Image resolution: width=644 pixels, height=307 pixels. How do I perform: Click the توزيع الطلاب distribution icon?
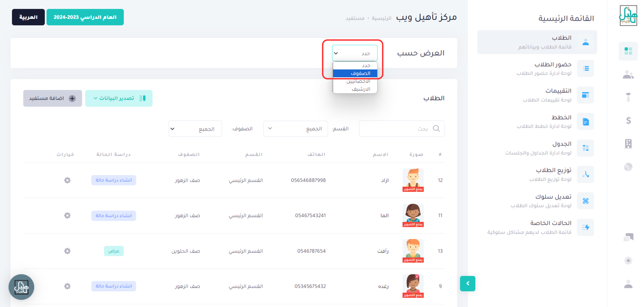(x=586, y=174)
